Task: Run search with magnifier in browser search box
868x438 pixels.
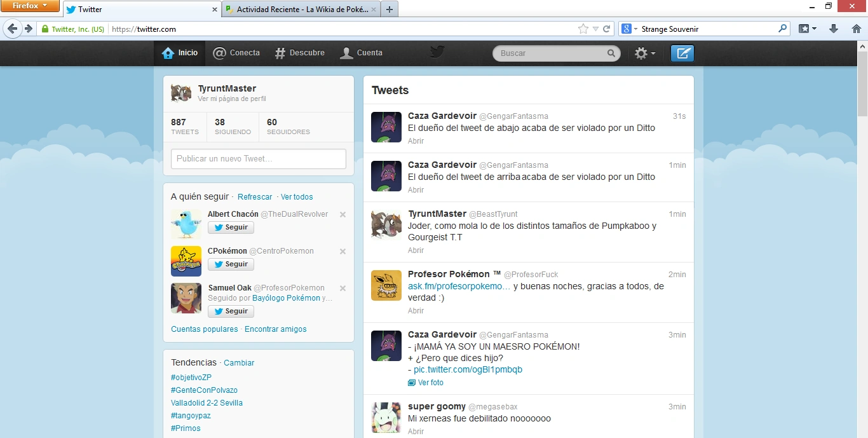Action: pos(783,29)
